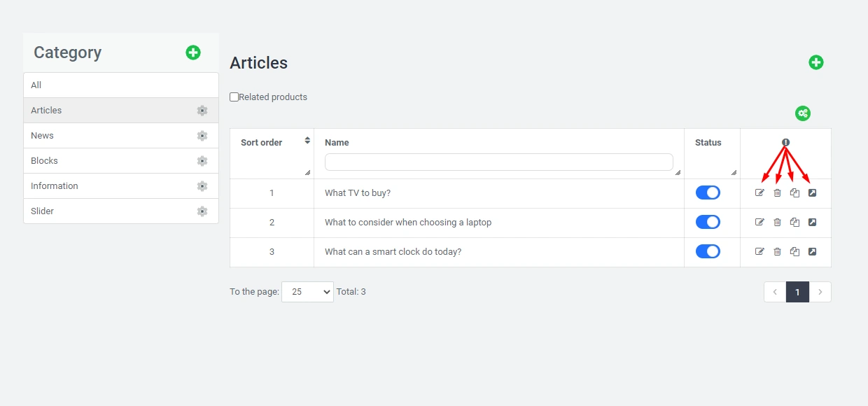Open the green table settings gears icon
The image size is (868, 406).
pyautogui.click(x=803, y=113)
